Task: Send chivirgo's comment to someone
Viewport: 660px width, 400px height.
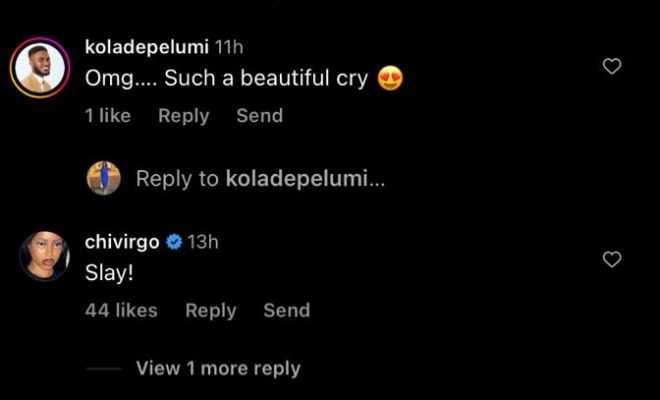Action: point(286,310)
